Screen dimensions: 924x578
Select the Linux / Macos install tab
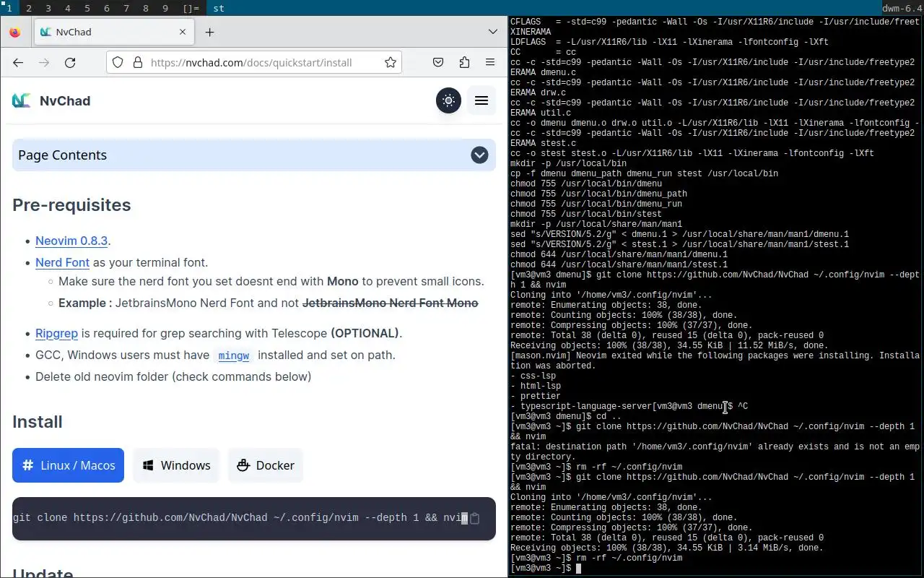(x=68, y=465)
